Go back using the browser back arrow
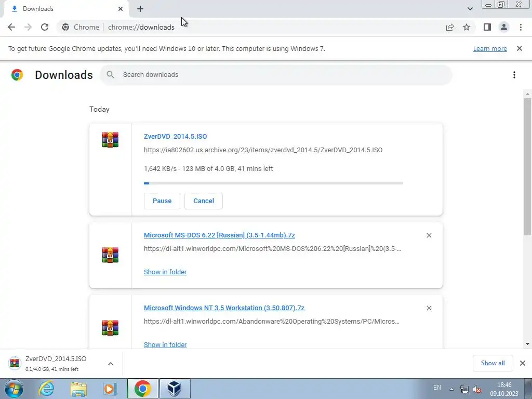This screenshot has height=399, width=532. pos(11,27)
